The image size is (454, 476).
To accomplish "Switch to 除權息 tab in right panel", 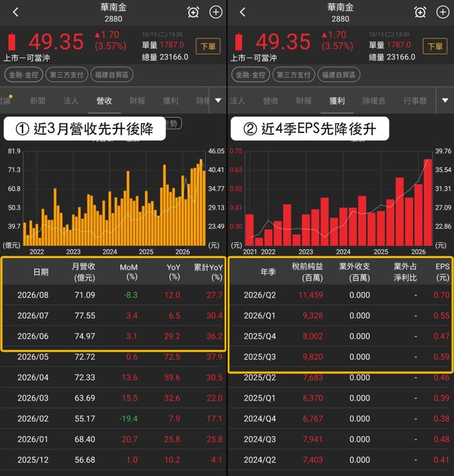I will 374,100.
